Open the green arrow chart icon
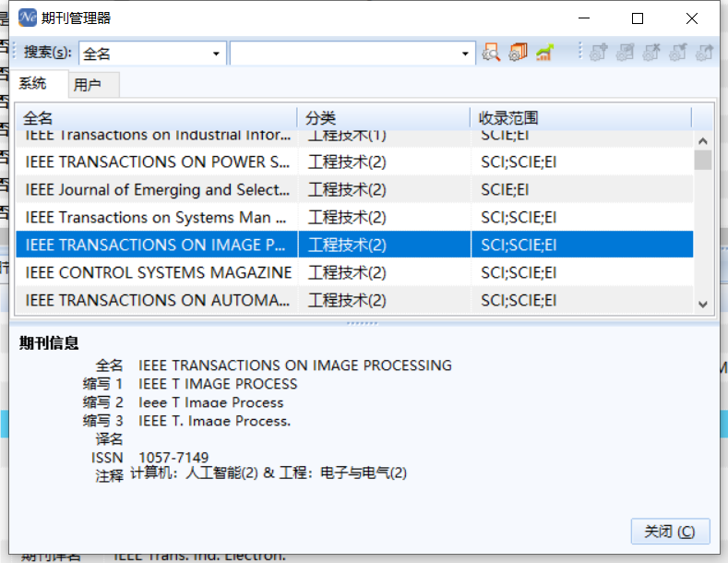The width and height of the screenshot is (728, 563). point(544,53)
